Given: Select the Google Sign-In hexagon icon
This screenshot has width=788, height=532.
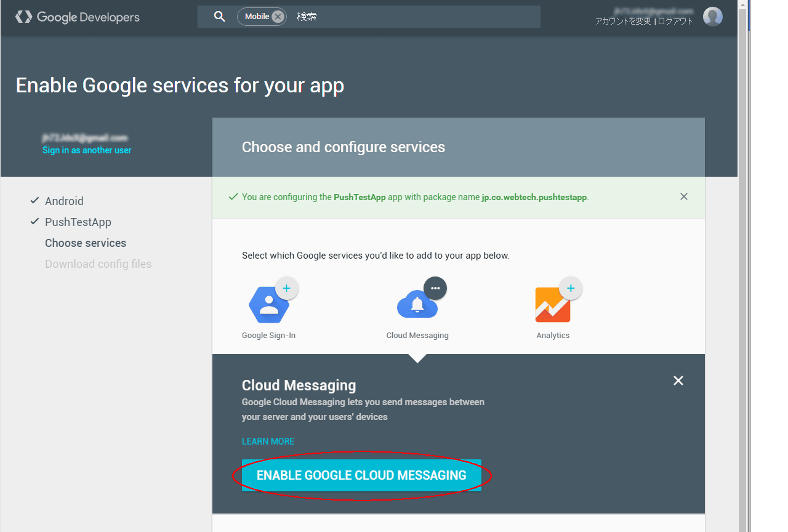Looking at the screenshot, I should 269,305.
